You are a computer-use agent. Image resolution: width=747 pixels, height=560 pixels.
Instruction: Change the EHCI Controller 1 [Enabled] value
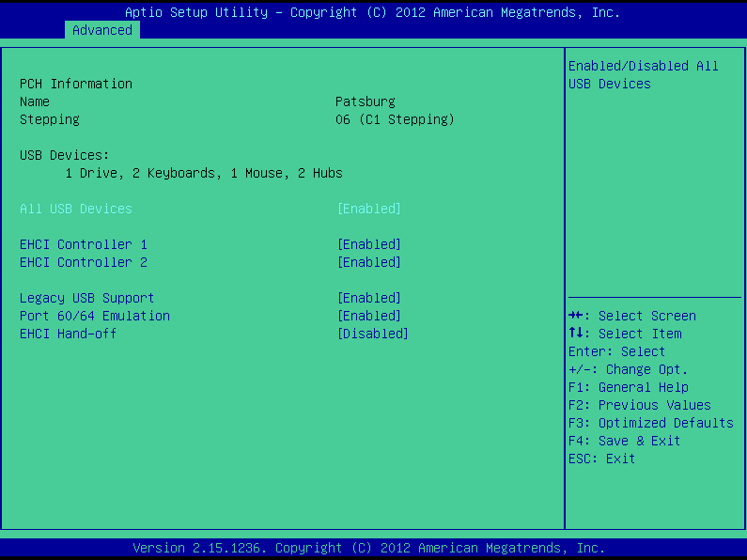(x=368, y=244)
